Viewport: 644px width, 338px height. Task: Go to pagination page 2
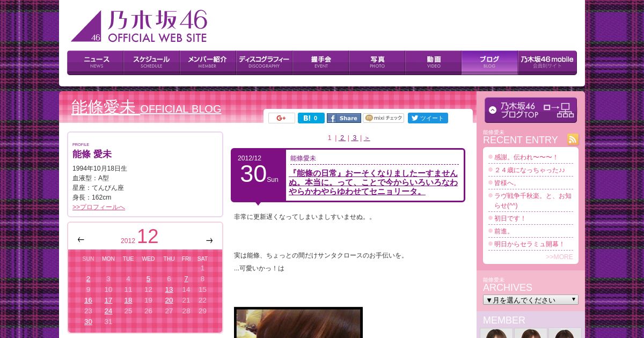pos(342,138)
